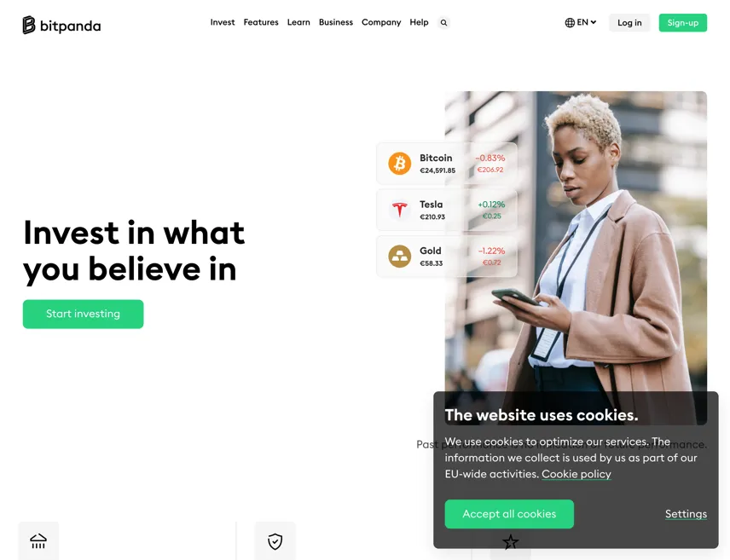Open the Cookie policy link
The width and height of the screenshot is (730, 560).
(576, 474)
